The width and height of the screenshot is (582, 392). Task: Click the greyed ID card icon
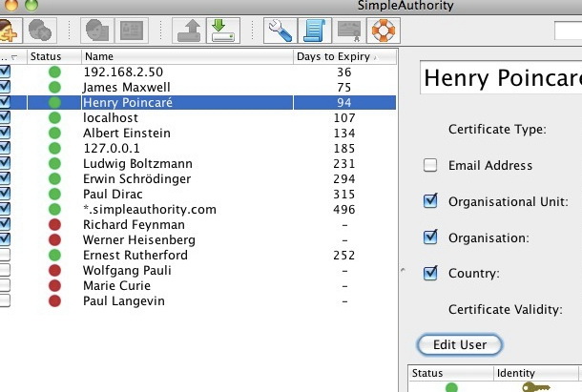(x=132, y=31)
